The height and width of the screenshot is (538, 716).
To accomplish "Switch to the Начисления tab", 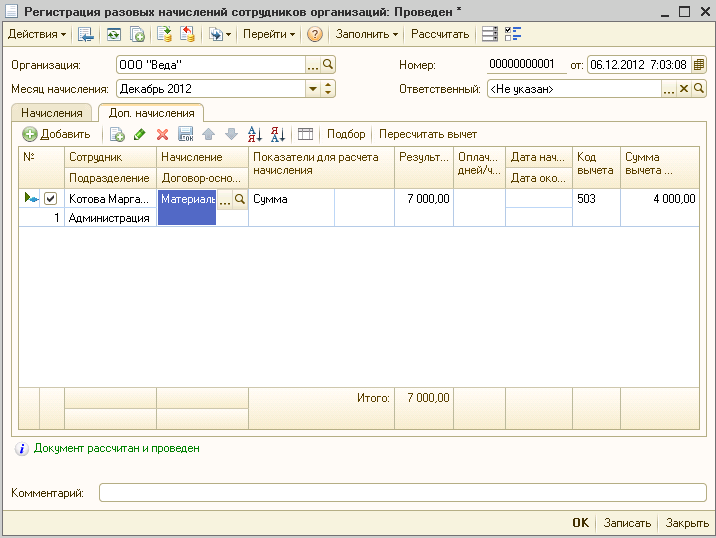I will pos(52,113).
